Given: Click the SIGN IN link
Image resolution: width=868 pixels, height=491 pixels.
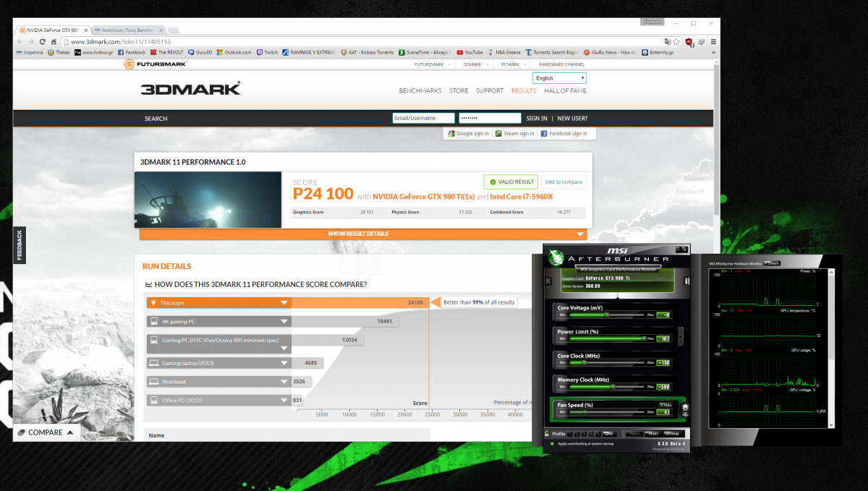Looking at the screenshot, I should 537,119.
